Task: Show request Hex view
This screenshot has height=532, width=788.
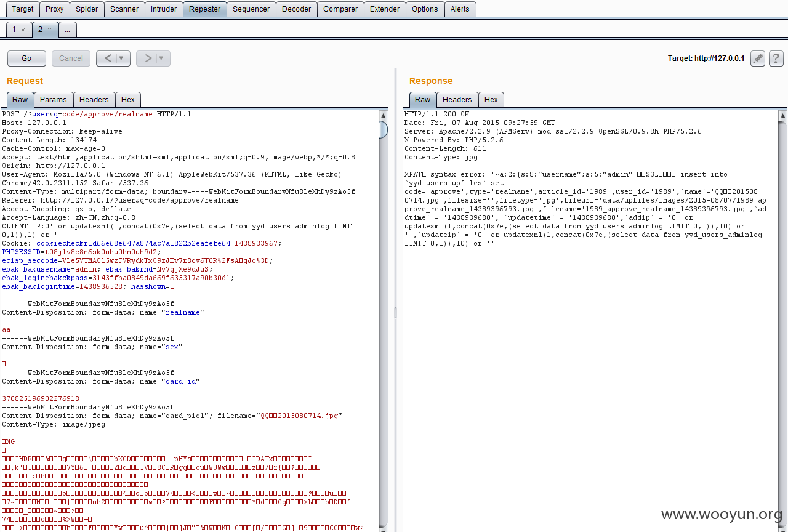Action: pos(128,100)
